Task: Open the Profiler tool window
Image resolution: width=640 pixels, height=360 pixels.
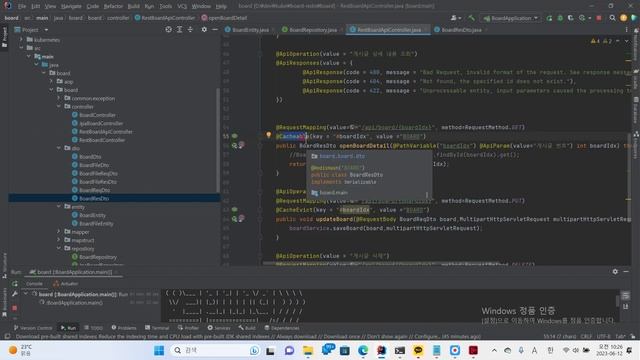Action: tap(188, 328)
